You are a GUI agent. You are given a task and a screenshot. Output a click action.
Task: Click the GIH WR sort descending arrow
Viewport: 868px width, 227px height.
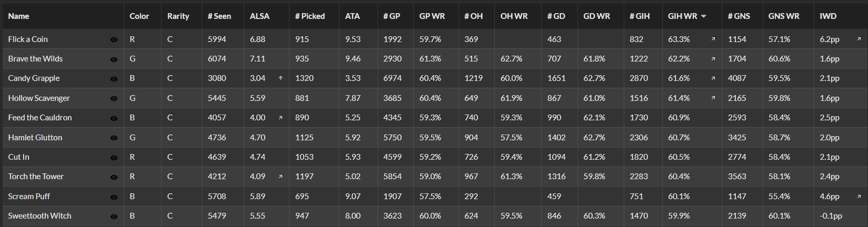point(703,16)
